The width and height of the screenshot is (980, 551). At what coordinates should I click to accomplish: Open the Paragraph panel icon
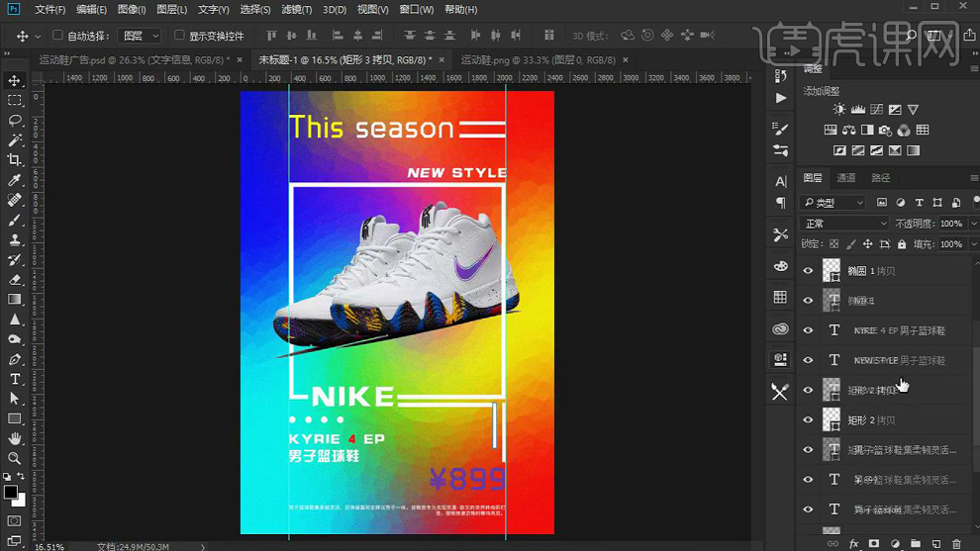click(781, 203)
